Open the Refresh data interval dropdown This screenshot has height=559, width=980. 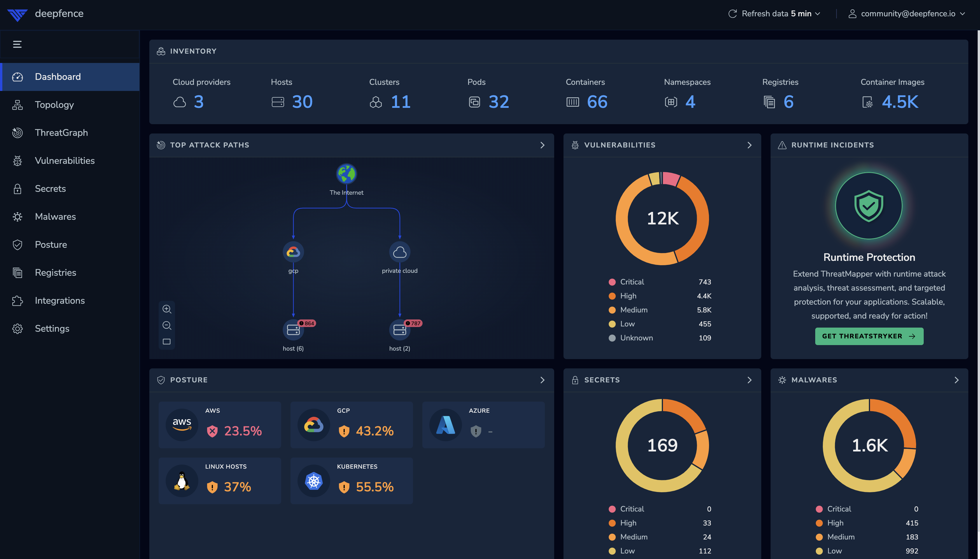pyautogui.click(x=774, y=14)
